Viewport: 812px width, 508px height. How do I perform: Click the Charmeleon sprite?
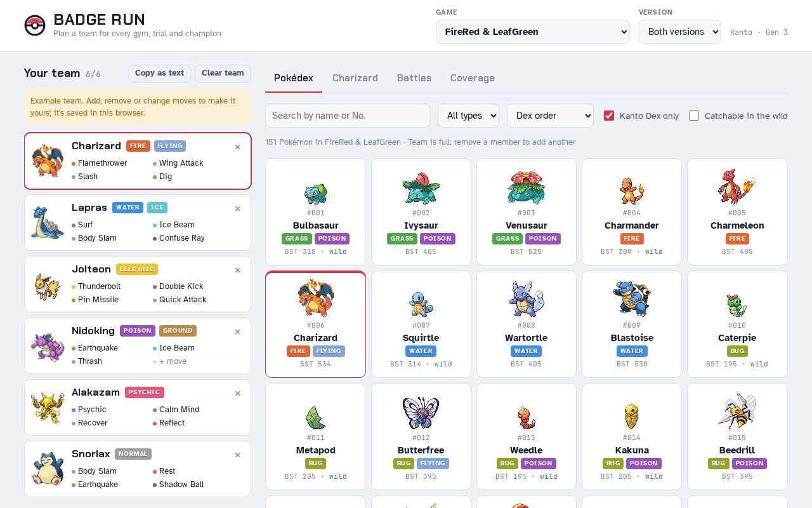(x=737, y=186)
